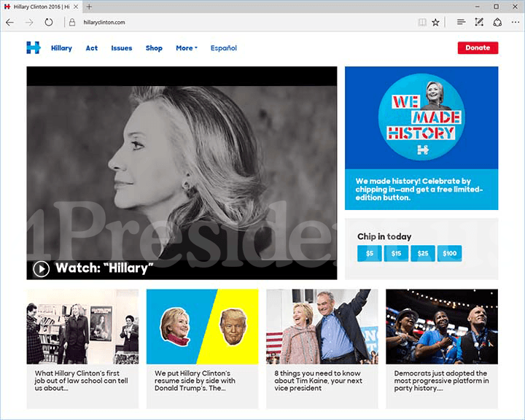
Task: Read "We put Hillary Clinton's resume" article
Action: point(195,381)
